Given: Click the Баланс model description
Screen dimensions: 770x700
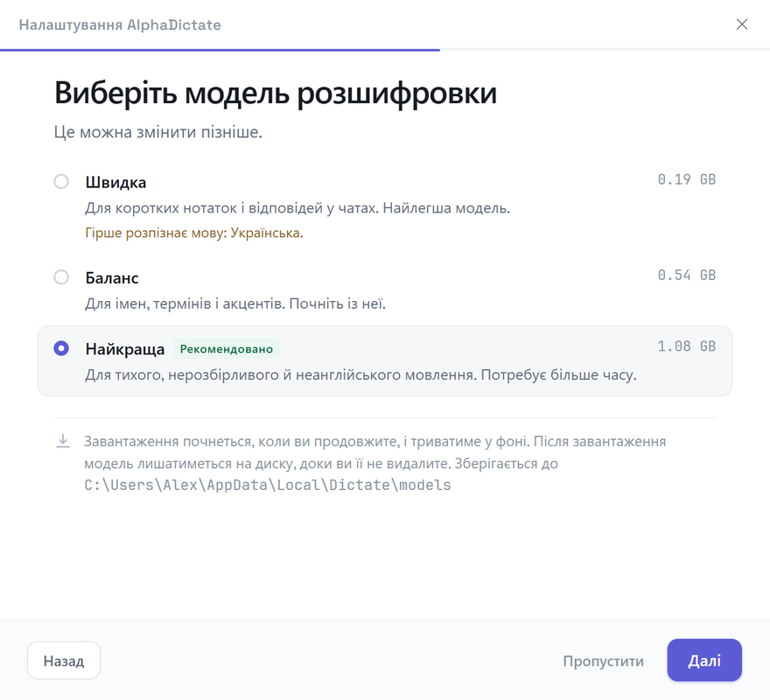Looking at the screenshot, I should point(235,304).
